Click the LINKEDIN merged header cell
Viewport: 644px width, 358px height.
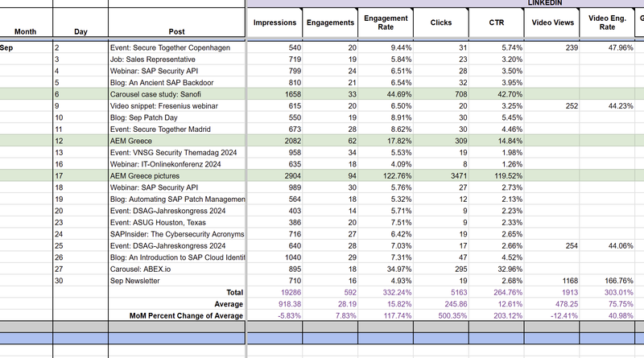point(545,3)
